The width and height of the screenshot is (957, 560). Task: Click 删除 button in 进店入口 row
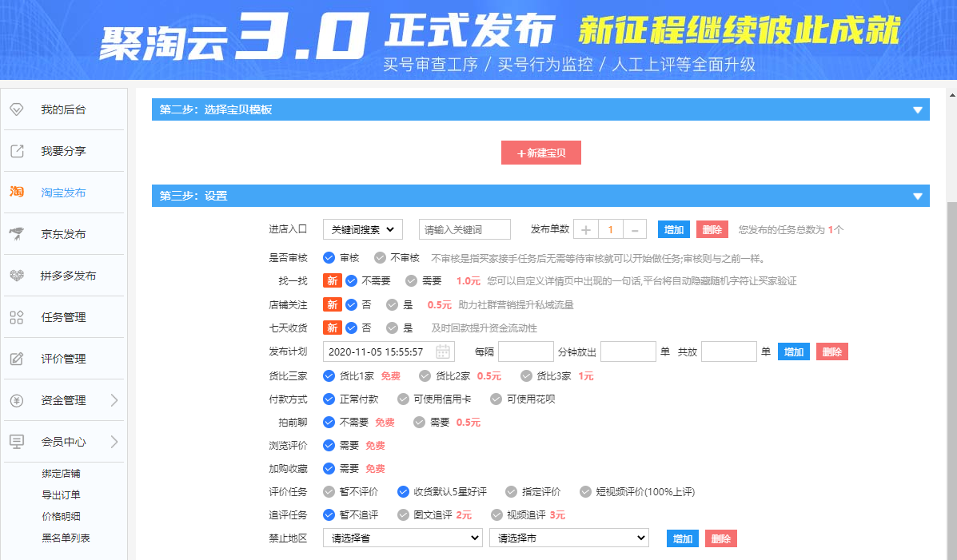pos(712,229)
